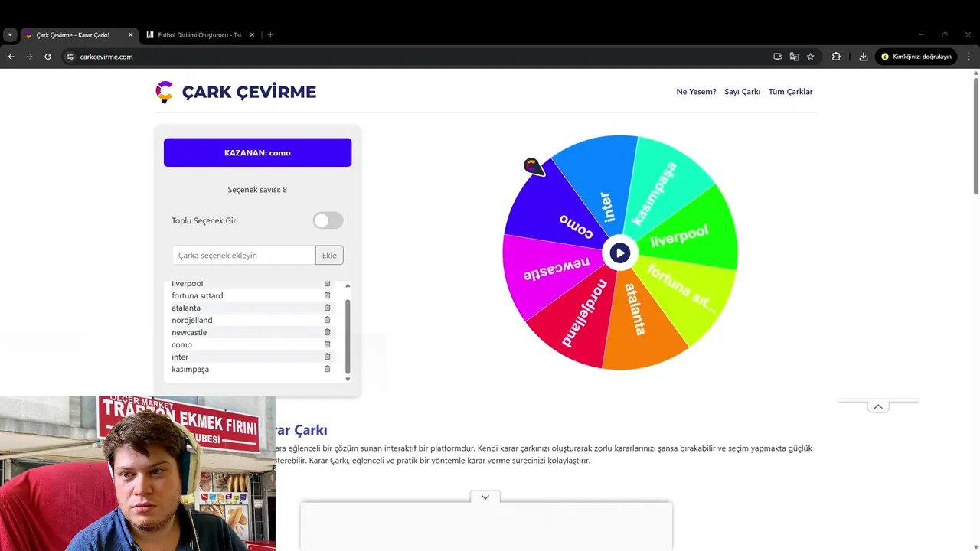Select atalanta in the list

(186, 308)
